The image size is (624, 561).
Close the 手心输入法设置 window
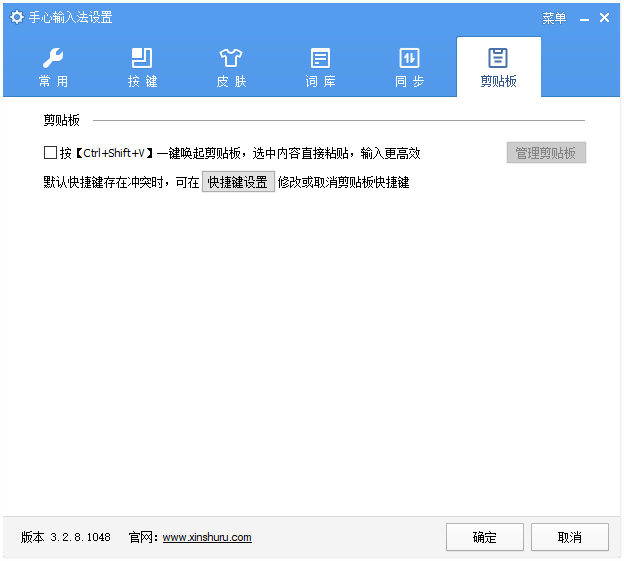[x=604, y=18]
